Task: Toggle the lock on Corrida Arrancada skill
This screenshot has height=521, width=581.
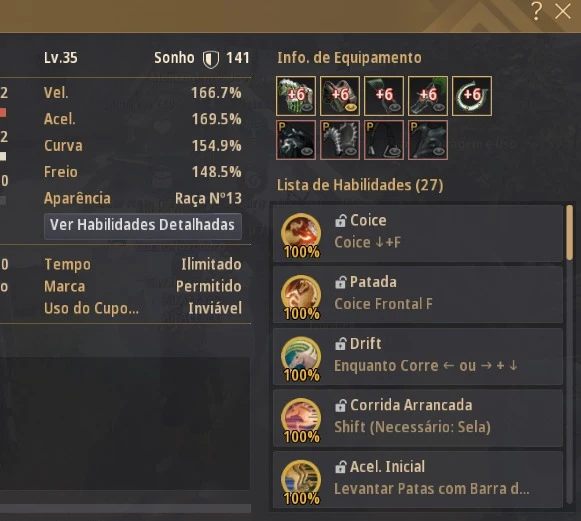Action: [x=340, y=405]
